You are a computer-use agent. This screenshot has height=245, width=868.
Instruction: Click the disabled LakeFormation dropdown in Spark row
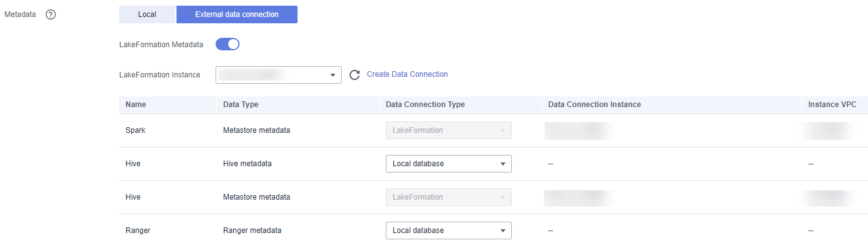[x=448, y=130]
